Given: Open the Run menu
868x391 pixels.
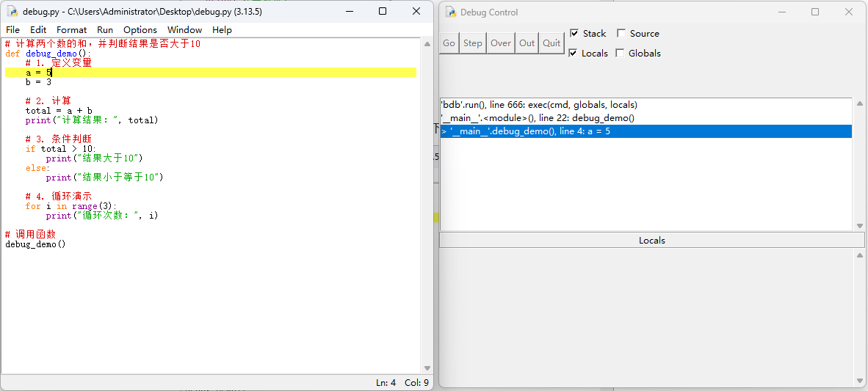Looking at the screenshot, I should [x=105, y=30].
